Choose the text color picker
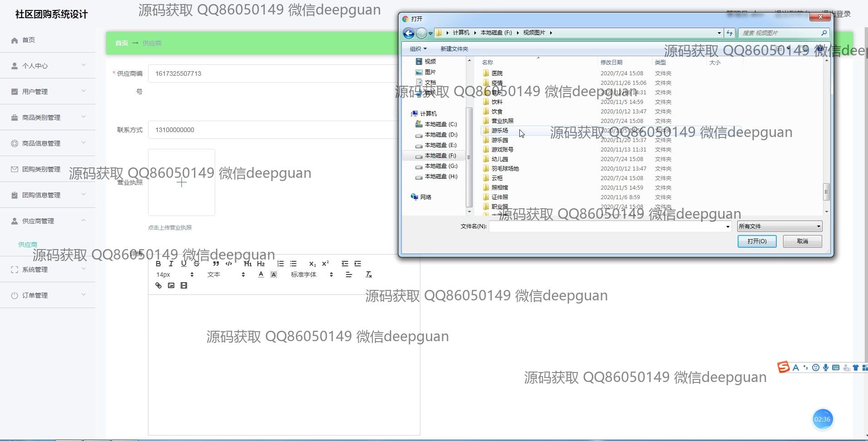Image resolution: width=868 pixels, height=441 pixels. point(261,274)
